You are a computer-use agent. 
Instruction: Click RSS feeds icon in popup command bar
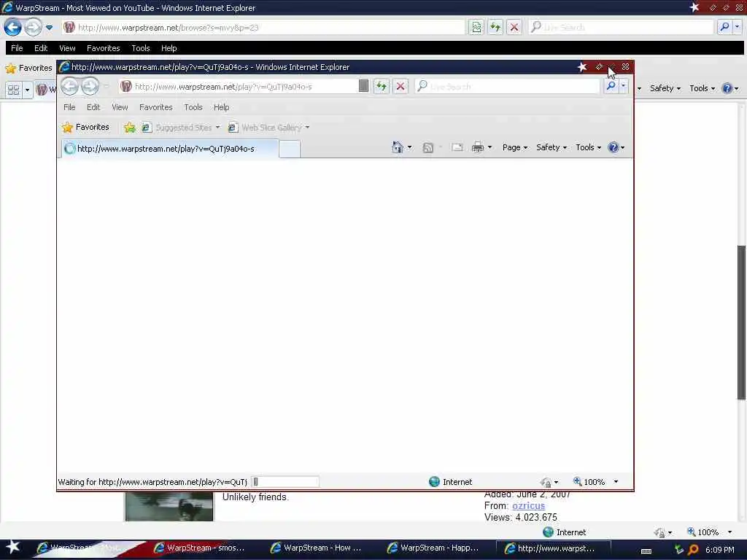427,147
